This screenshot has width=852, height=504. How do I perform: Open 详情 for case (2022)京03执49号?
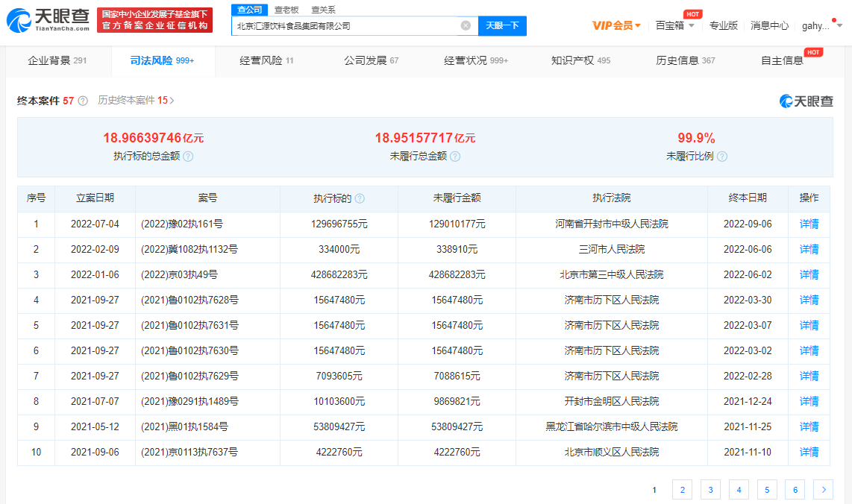809,275
